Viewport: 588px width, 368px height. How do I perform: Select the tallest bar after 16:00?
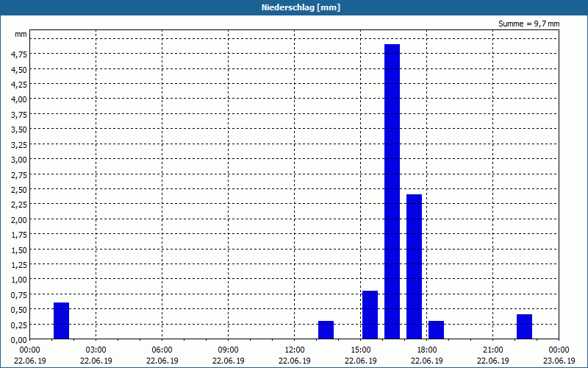(392, 191)
